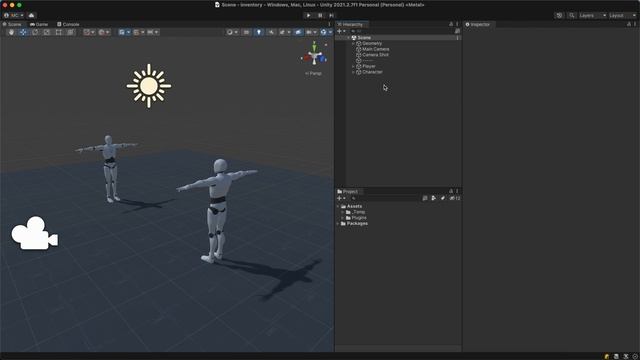Start Play mode with the Play button
The height and width of the screenshot is (360, 640).
(308, 16)
